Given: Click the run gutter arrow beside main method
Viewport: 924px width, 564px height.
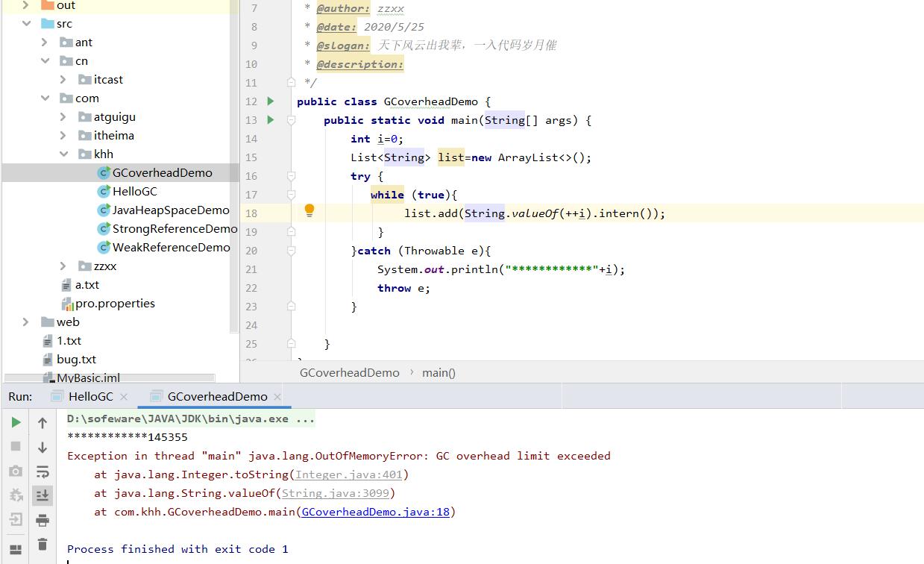Looking at the screenshot, I should coord(271,120).
